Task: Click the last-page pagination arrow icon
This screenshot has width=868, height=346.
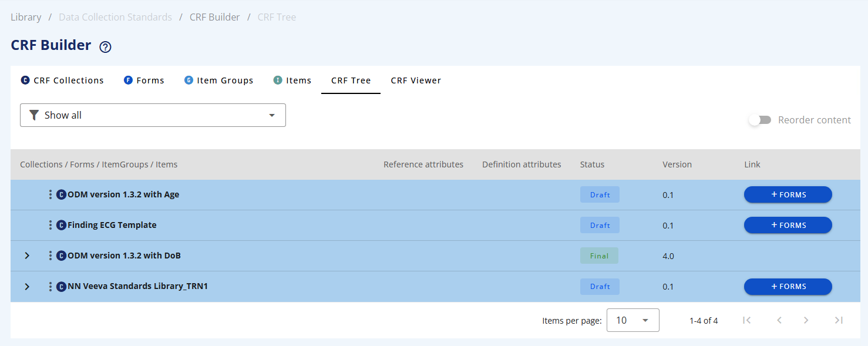Action: (839, 320)
